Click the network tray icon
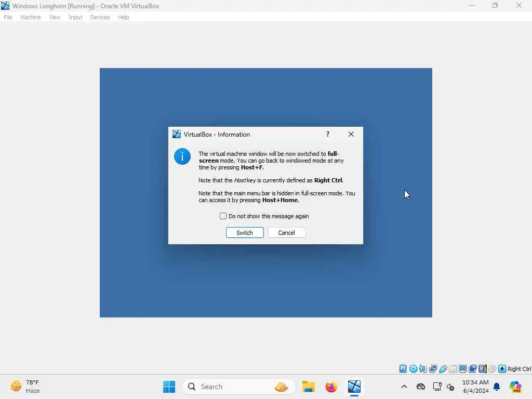This screenshot has width=532, height=399. coord(437,387)
